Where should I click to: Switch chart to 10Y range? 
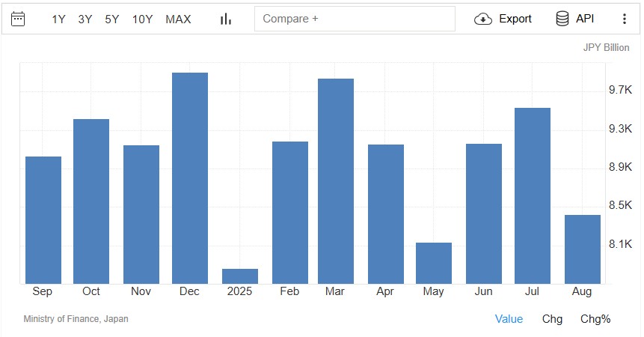point(143,19)
